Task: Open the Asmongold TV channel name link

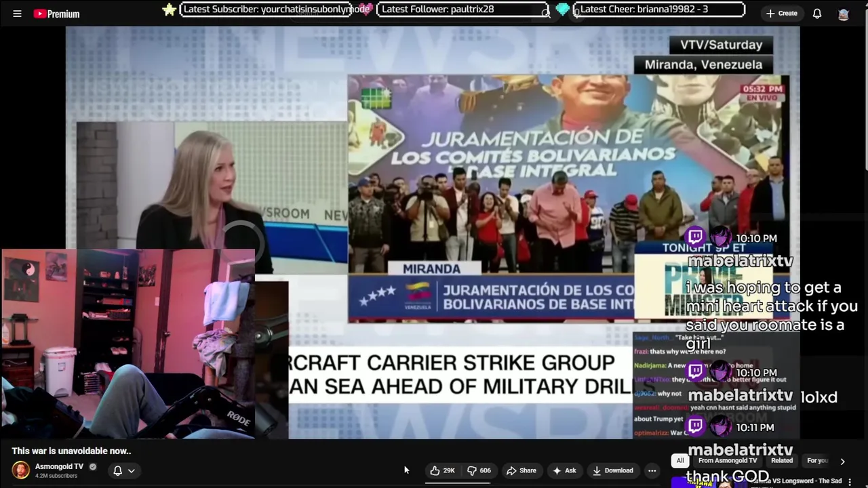Action: (59, 466)
